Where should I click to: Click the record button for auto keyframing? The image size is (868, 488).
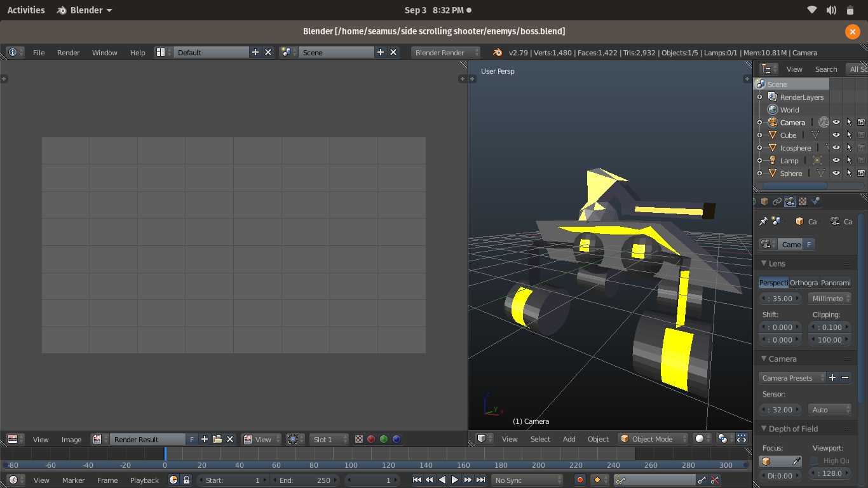[x=580, y=480]
